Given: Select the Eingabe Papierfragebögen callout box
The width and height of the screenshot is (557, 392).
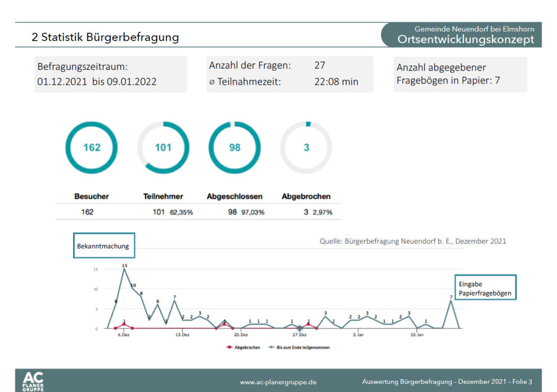Looking at the screenshot, I should point(485,289).
